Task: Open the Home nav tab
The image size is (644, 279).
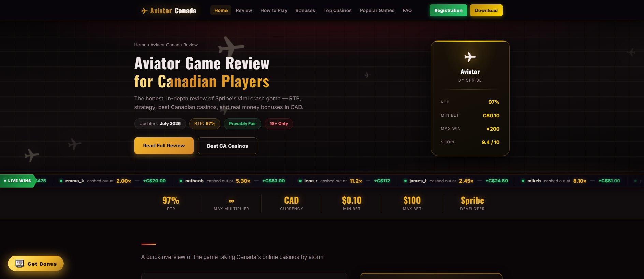Action: (221, 10)
